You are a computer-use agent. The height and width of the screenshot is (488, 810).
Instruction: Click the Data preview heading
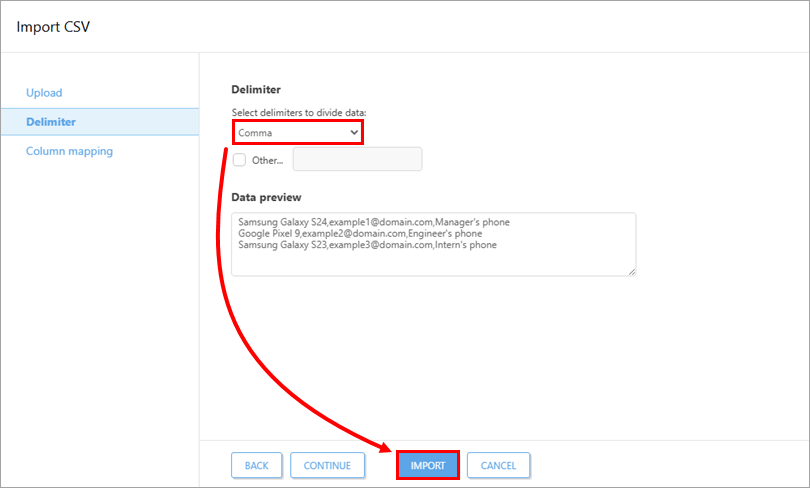[x=266, y=197]
